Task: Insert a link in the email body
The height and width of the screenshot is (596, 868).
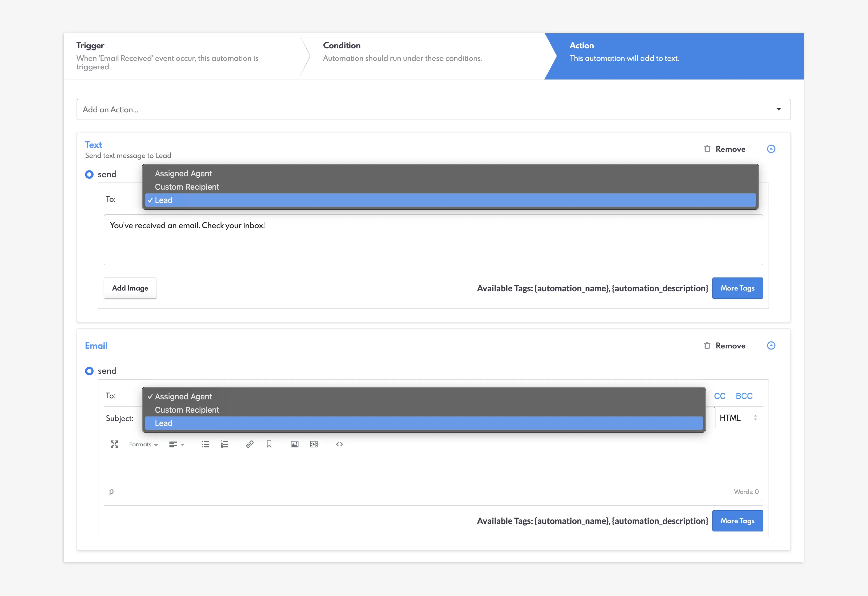Action: (x=250, y=444)
